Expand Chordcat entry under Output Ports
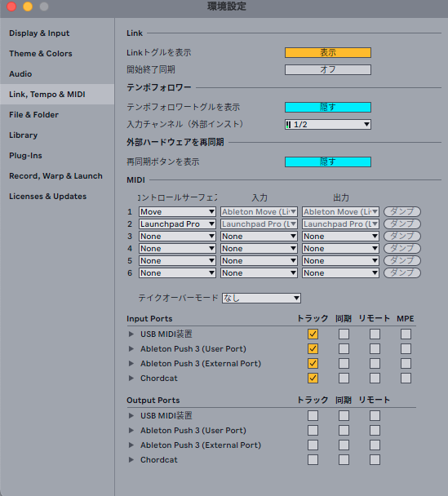 131,459
